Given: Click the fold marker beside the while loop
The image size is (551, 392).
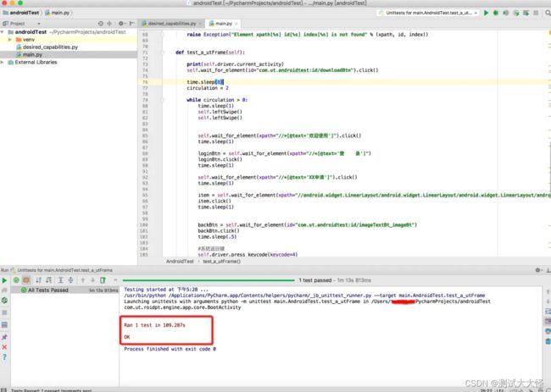Looking at the screenshot, I should point(163,100).
